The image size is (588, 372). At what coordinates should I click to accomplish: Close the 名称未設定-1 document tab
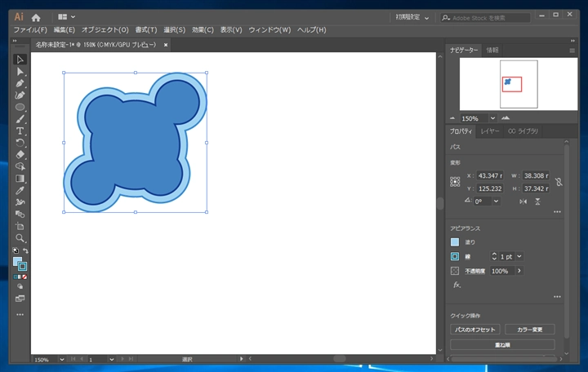pos(165,45)
